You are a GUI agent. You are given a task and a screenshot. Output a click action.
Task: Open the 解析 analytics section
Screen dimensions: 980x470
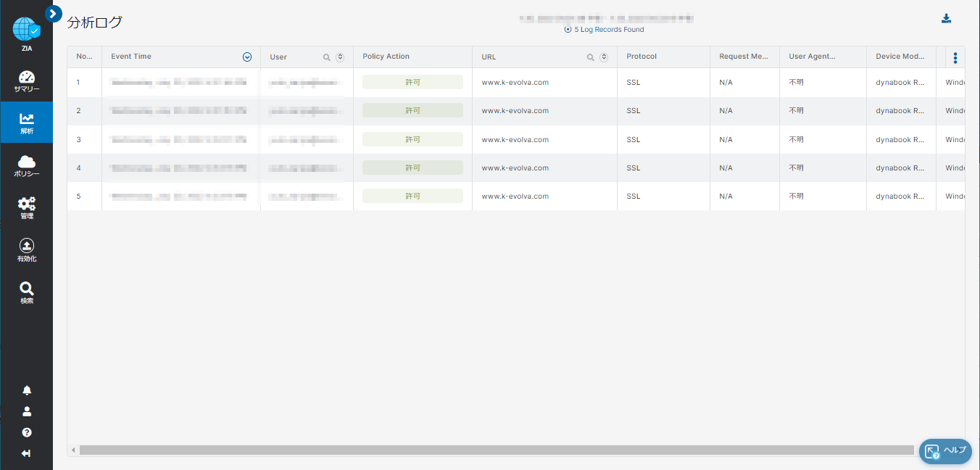pos(27,123)
